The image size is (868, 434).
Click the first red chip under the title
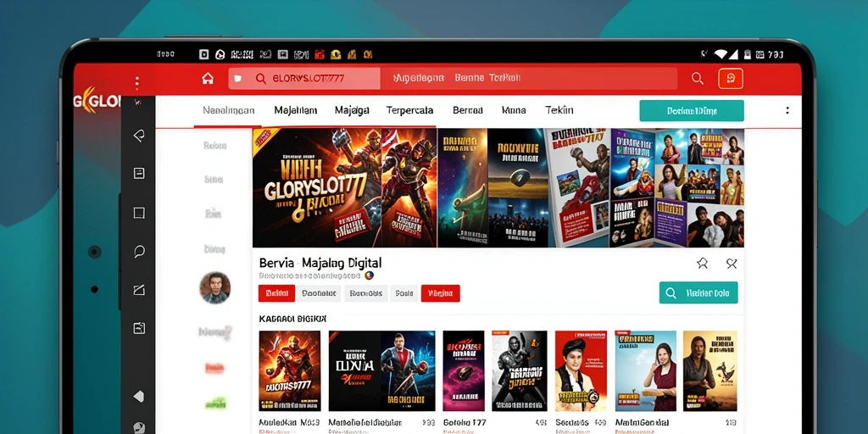coord(276,293)
